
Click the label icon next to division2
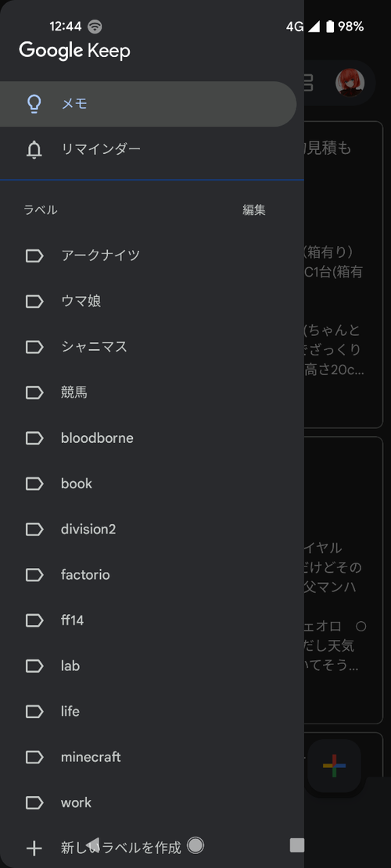(x=34, y=529)
